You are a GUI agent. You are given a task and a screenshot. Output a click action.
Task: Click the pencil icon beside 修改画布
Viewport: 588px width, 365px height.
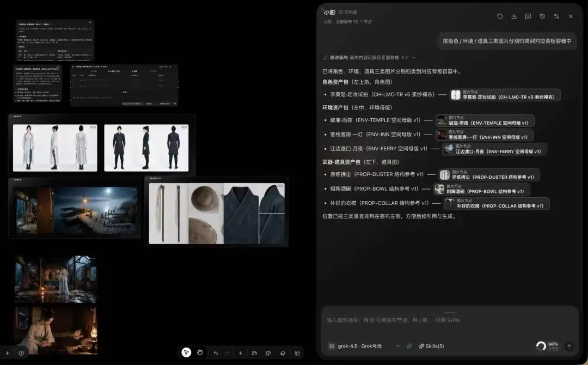pyautogui.click(x=325, y=57)
